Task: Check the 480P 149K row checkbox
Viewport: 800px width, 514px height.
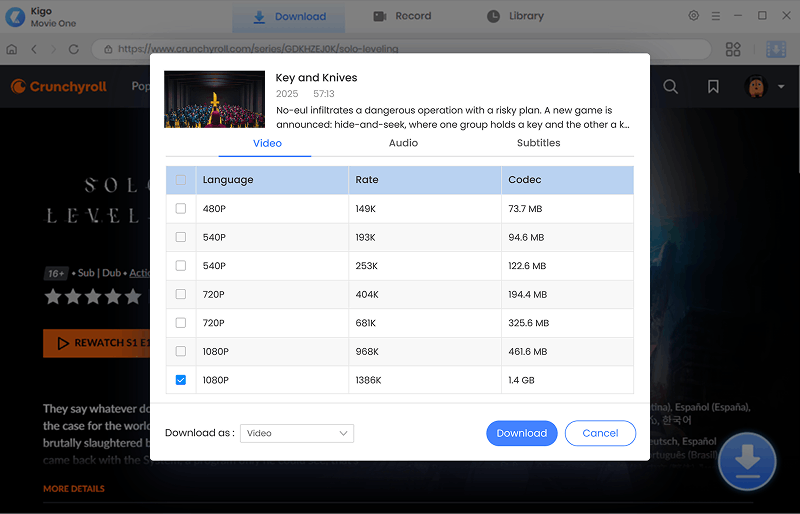Action: coord(181,208)
